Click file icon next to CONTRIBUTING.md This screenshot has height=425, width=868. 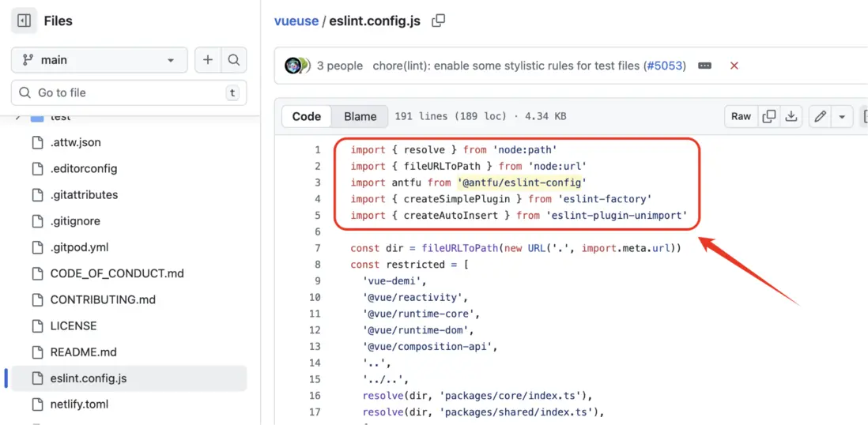tap(38, 300)
